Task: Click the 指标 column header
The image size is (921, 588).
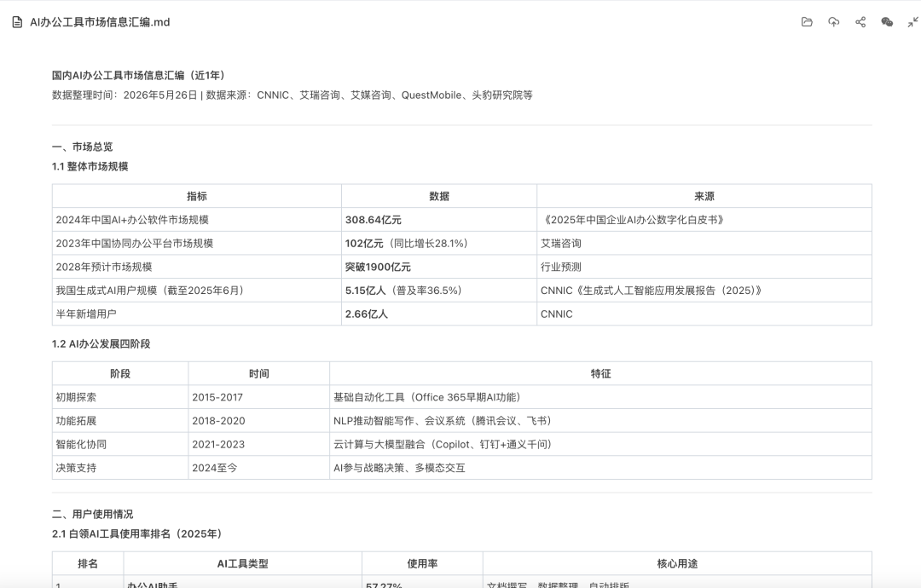Action: (197, 196)
